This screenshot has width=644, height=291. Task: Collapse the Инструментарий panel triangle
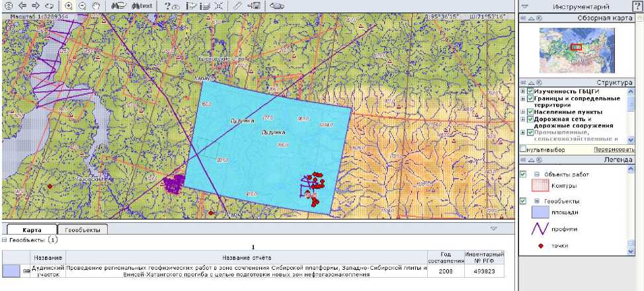(524, 7)
